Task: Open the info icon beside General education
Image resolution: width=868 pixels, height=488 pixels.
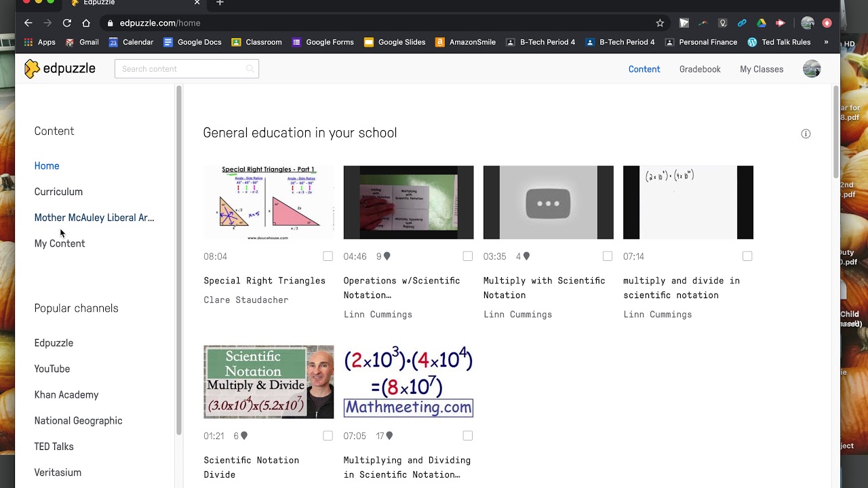Action: [x=806, y=134]
